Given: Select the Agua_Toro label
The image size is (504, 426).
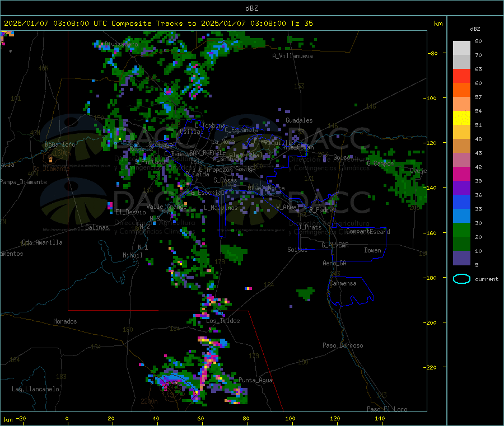Looking at the screenshot, I should coord(60,144).
